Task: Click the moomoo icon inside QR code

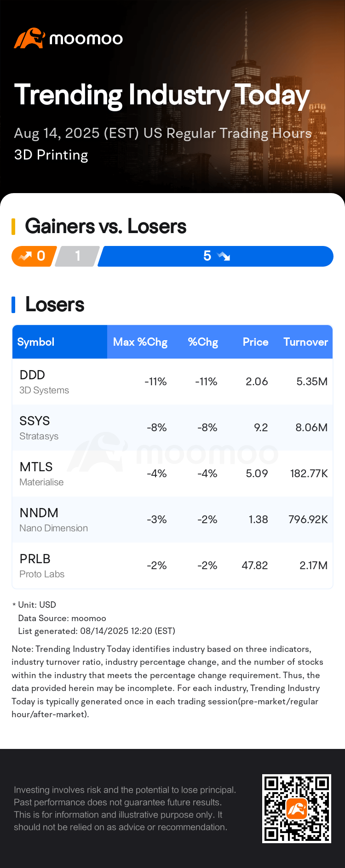Action: 297,809
